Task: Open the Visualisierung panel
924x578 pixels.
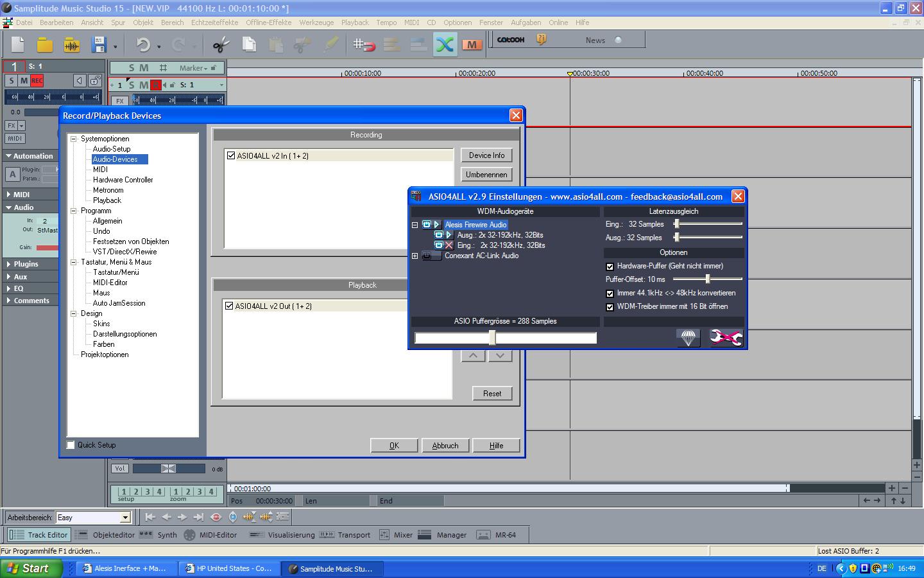Action: point(282,534)
